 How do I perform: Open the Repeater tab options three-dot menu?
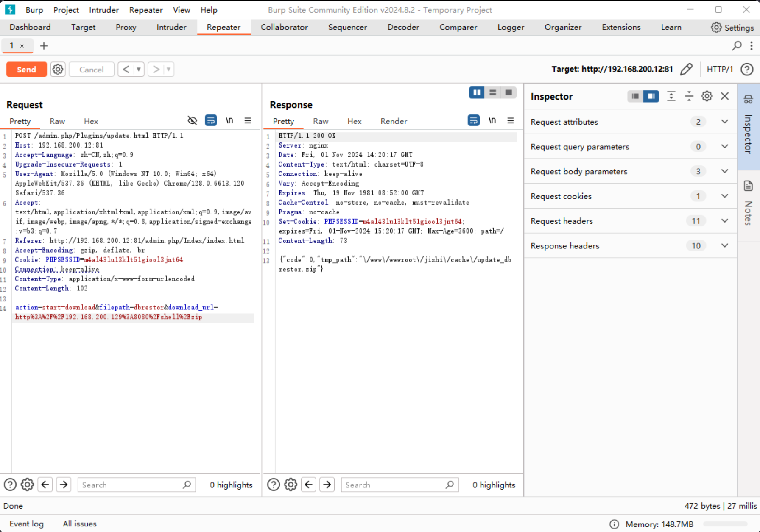[x=752, y=46]
